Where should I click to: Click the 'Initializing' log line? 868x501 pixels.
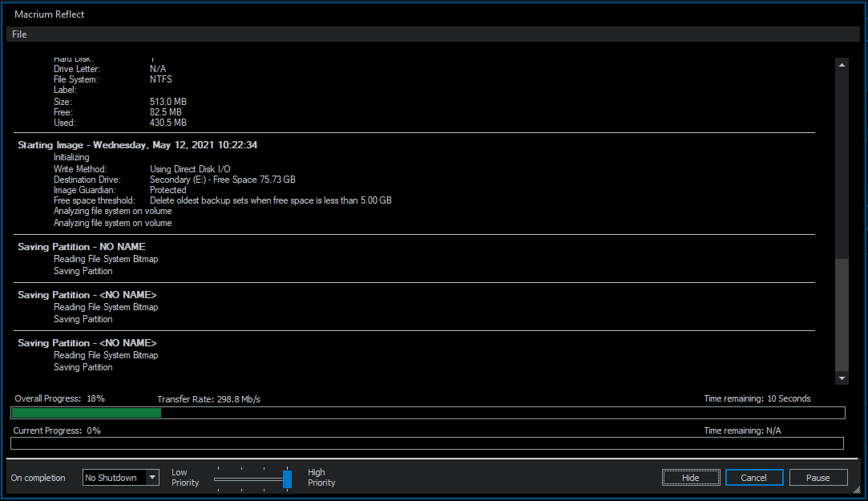tap(71, 157)
